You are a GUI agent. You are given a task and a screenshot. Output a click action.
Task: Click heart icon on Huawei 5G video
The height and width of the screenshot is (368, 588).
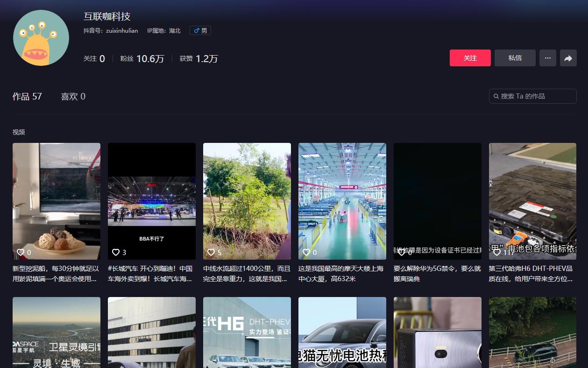click(x=402, y=252)
